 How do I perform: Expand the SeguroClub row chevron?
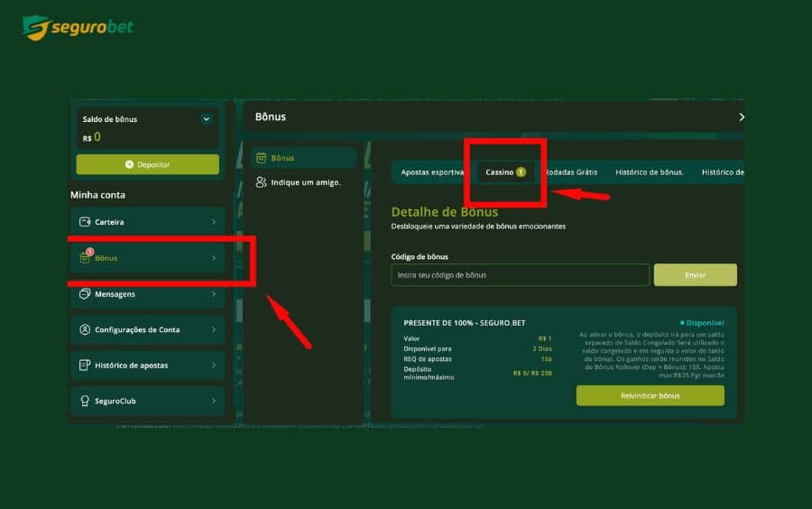tap(213, 401)
